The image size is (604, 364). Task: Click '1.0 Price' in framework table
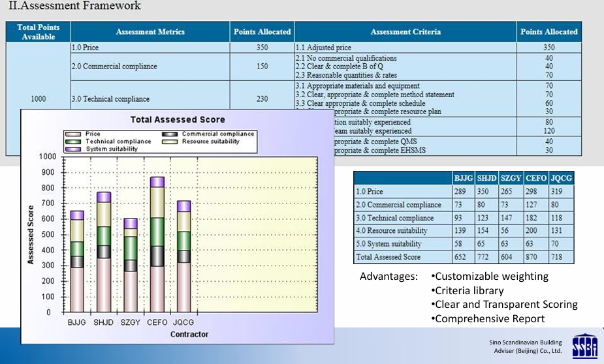tap(85, 48)
